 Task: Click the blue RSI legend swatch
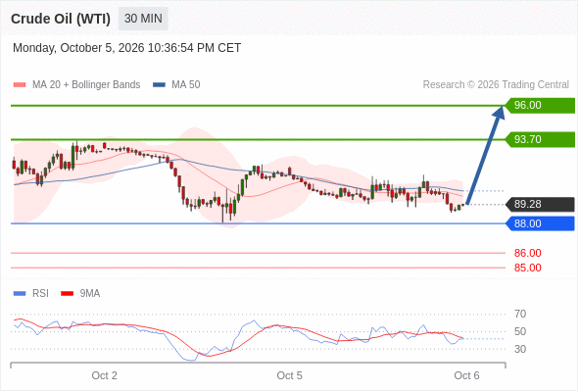[x=20, y=294]
